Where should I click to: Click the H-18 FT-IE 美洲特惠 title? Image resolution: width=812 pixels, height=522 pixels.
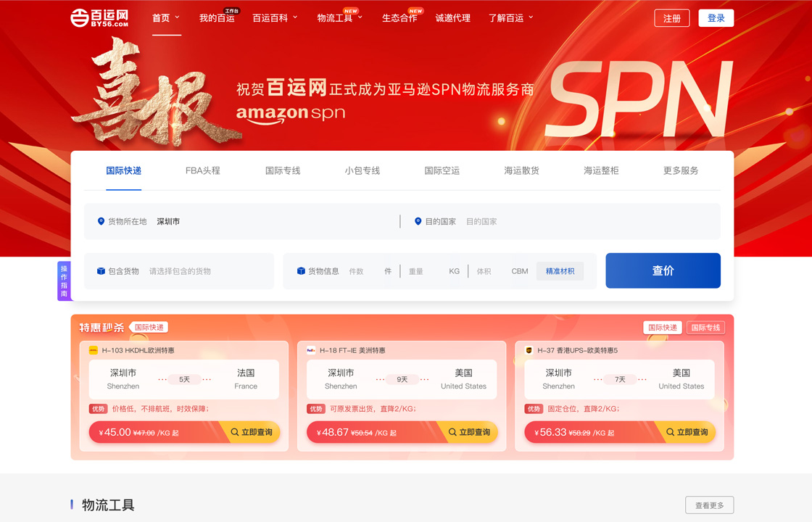(352, 350)
